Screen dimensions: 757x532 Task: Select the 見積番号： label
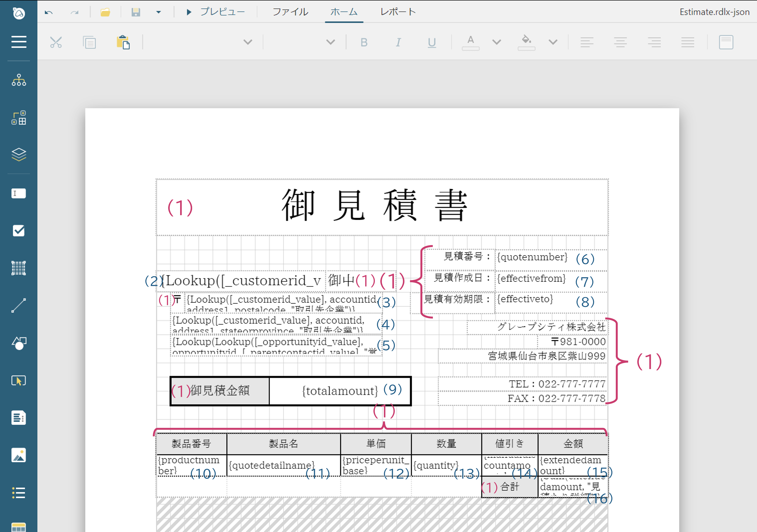tap(460, 260)
